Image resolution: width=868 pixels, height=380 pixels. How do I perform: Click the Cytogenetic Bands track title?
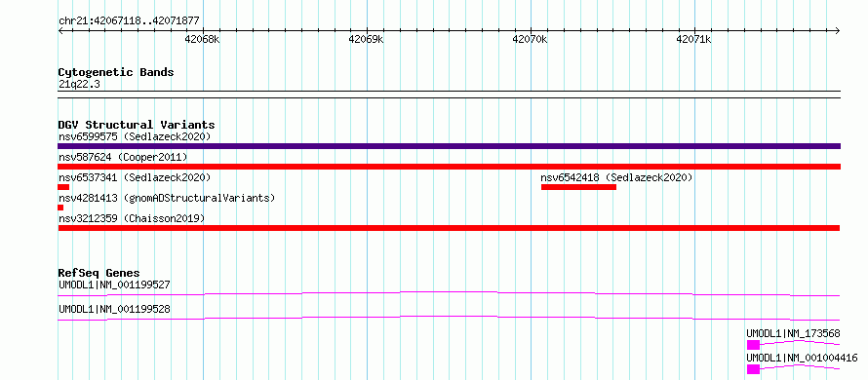[116, 72]
